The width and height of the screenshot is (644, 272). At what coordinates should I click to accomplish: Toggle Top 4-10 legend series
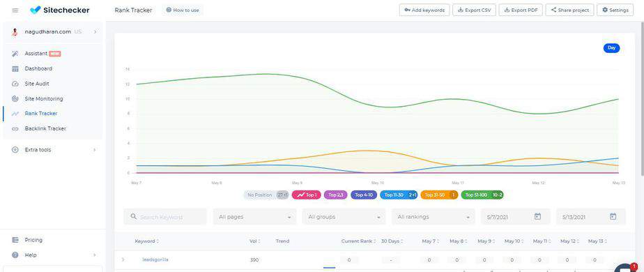point(364,195)
